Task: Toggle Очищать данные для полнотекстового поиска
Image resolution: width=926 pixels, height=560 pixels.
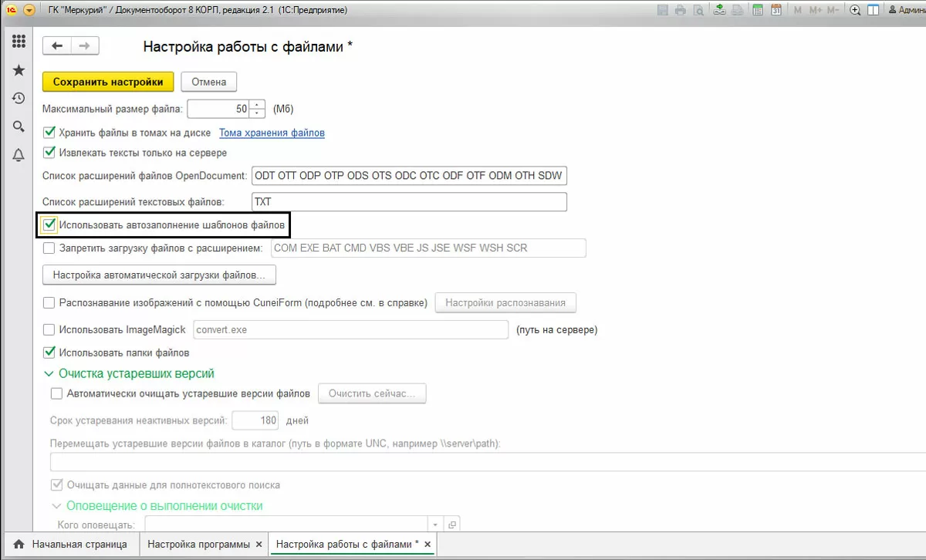Action: (x=56, y=485)
